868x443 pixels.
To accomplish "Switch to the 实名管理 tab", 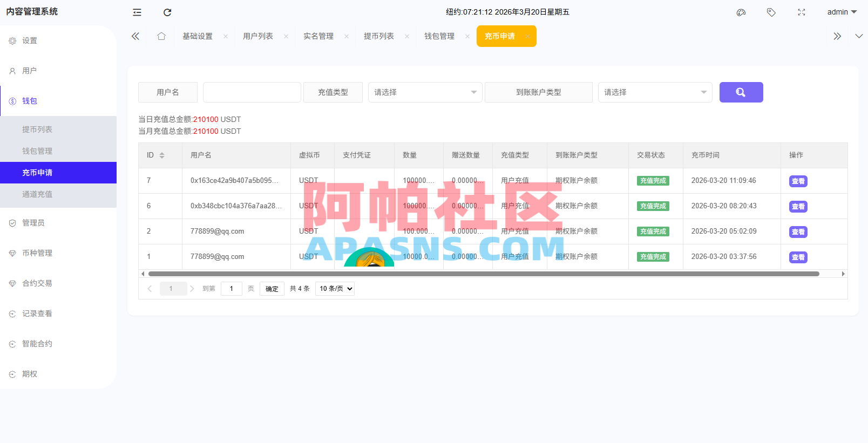I will point(318,36).
